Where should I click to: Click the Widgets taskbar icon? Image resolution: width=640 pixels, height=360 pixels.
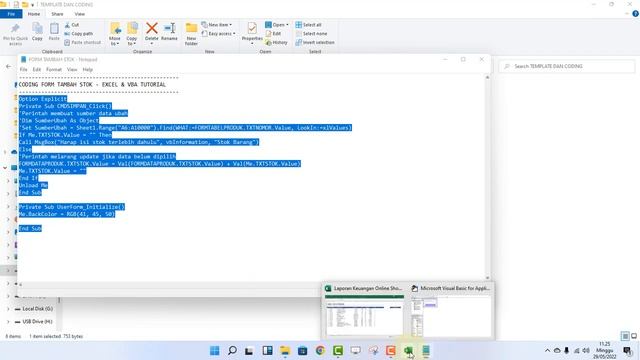[267, 351]
